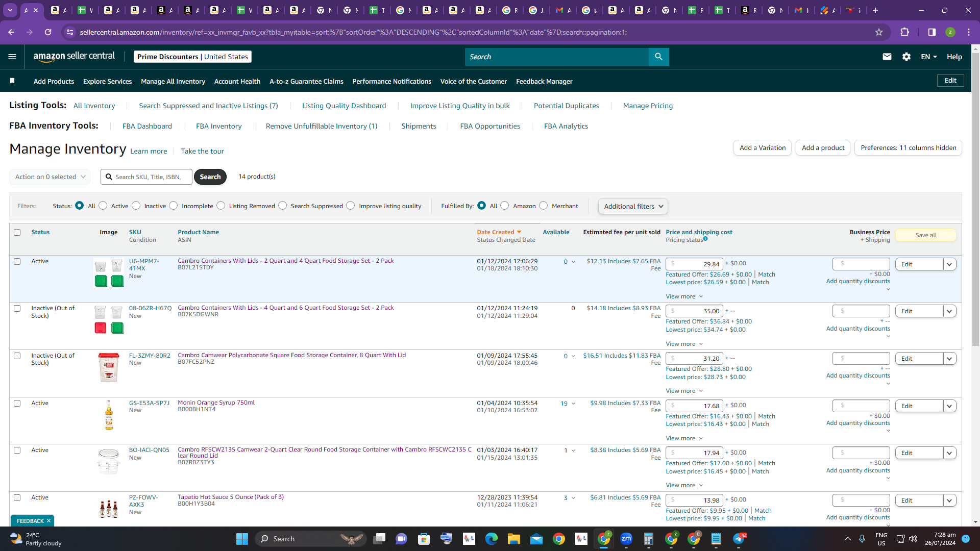Close the FEEDBACK tab with X
The height and width of the screenshot is (551, 980).
pyautogui.click(x=48, y=521)
